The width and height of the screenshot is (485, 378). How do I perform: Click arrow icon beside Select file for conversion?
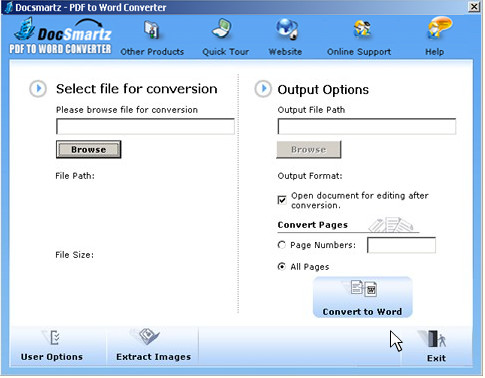[x=38, y=89]
